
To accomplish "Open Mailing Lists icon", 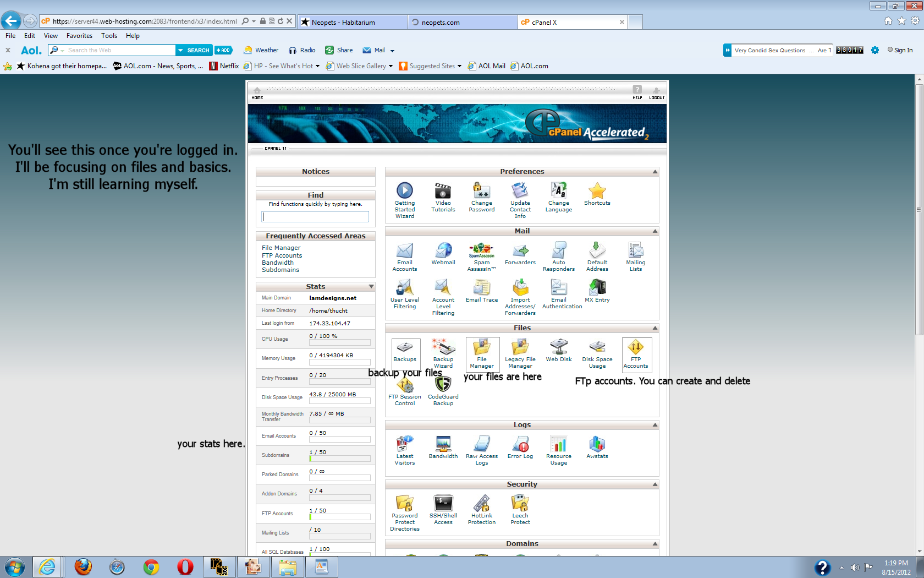I will pyautogui.click(x=636, y=250).
